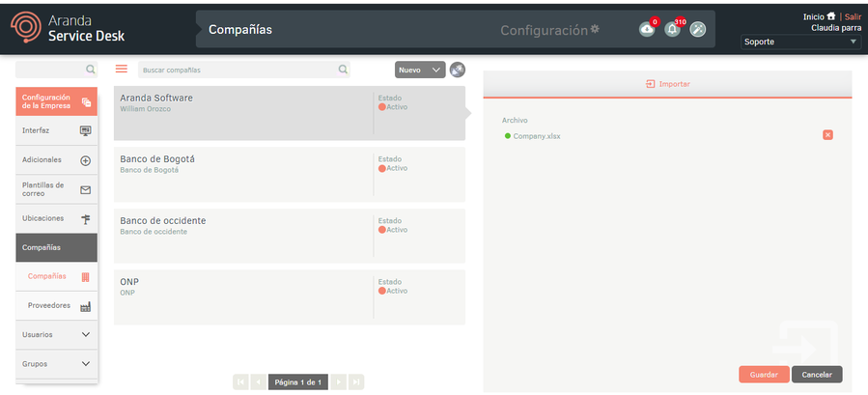Image resolution: width=868 pixels, height=395 pixels.
Task: Click the hamburger menu icon above company list
Action: pos(122,69)
